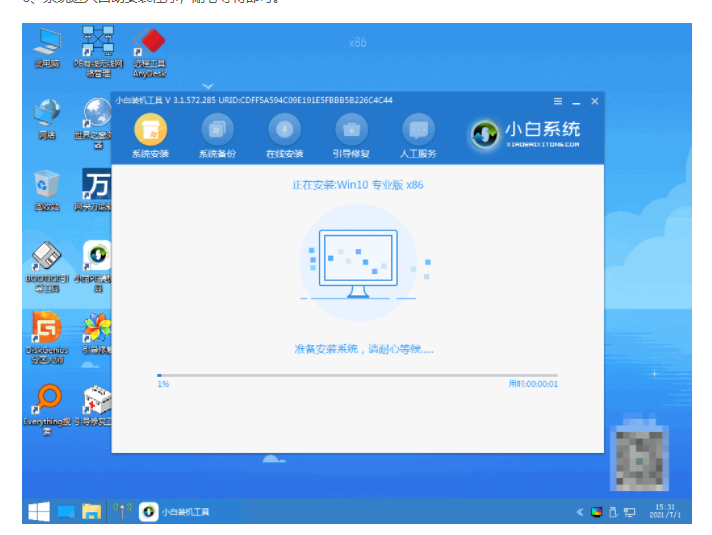Image resolution: width=712 pixels, height=535 pixels.
Task: Click the 1% progress label
Action: point(163,384)
